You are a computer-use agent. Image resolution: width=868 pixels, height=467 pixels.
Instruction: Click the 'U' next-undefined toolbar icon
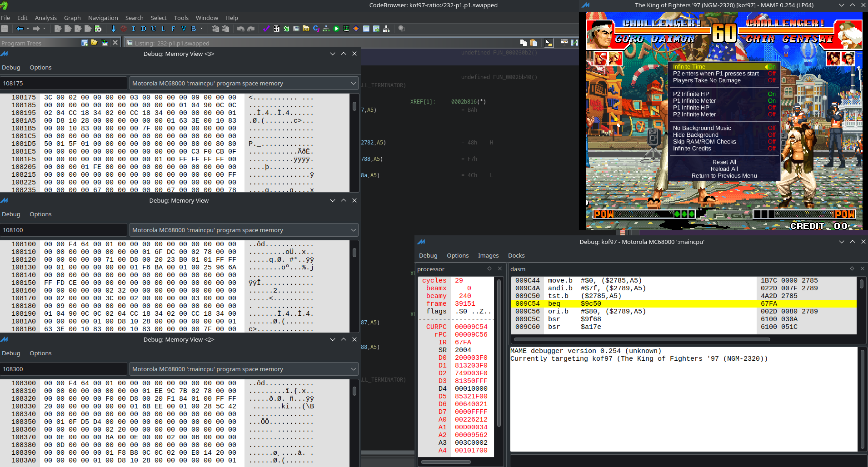click(154, 29)
